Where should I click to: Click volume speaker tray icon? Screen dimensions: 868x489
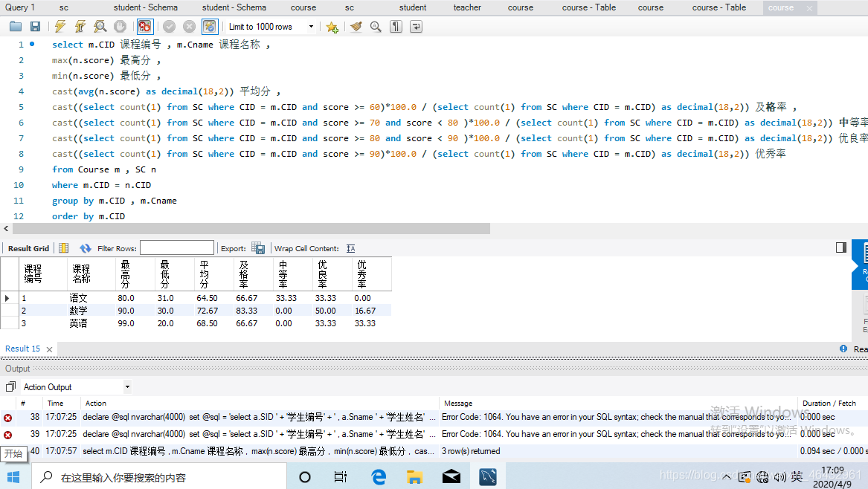pyautogui.click(x=779, y=477)
